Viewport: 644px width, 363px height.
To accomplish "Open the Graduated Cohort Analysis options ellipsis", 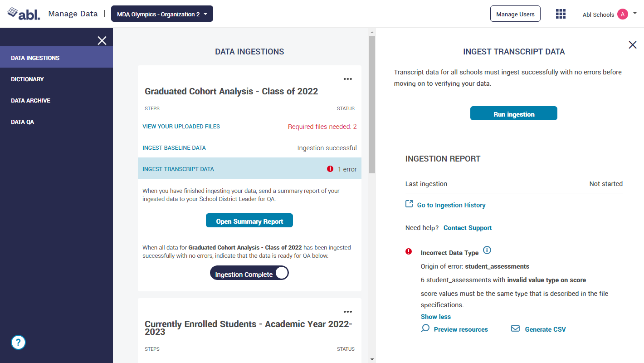I will (x=348, y=79).
